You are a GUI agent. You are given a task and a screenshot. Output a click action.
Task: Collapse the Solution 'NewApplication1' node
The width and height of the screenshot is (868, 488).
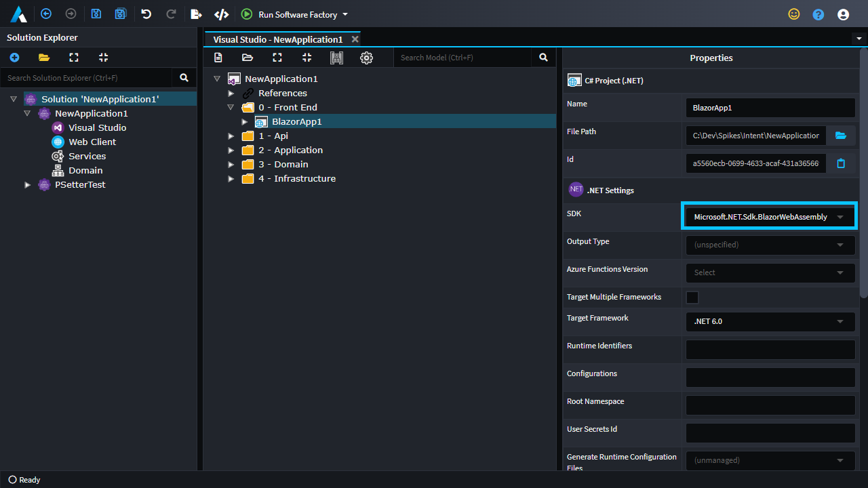point(14,99)
